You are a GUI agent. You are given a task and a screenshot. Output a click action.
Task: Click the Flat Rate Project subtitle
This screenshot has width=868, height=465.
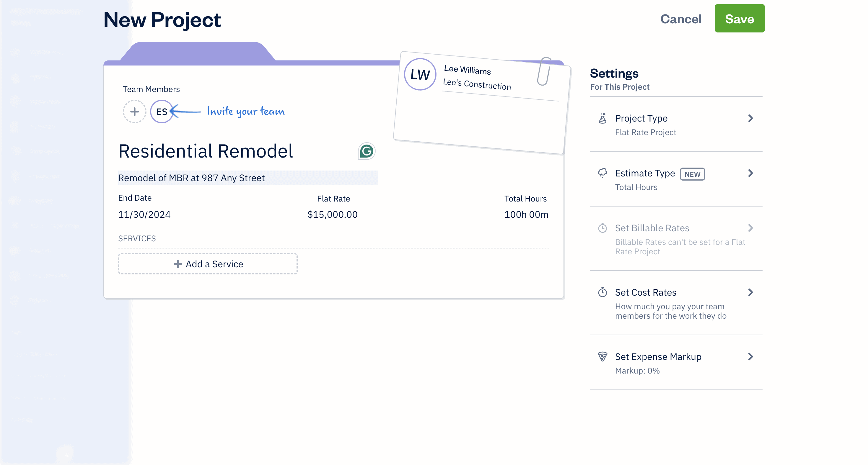point(646,132)
